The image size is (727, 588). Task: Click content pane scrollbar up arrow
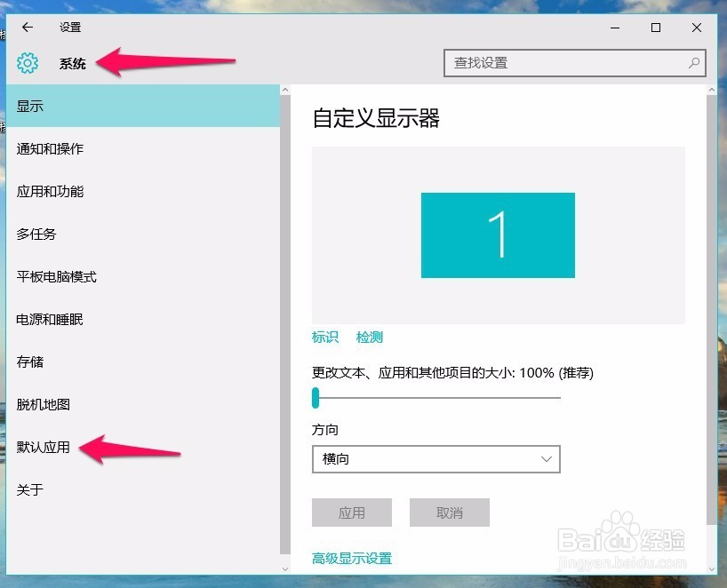pos(712,90)
